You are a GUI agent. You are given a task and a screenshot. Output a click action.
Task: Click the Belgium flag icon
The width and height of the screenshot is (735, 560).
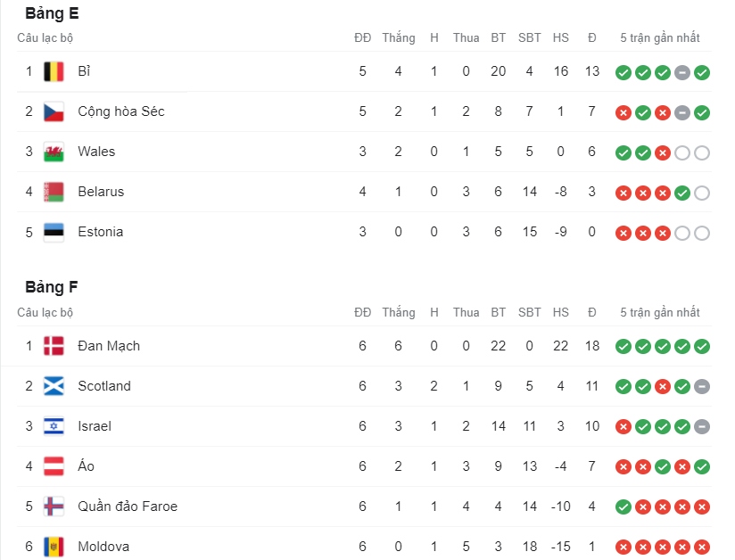pos(54,71)
